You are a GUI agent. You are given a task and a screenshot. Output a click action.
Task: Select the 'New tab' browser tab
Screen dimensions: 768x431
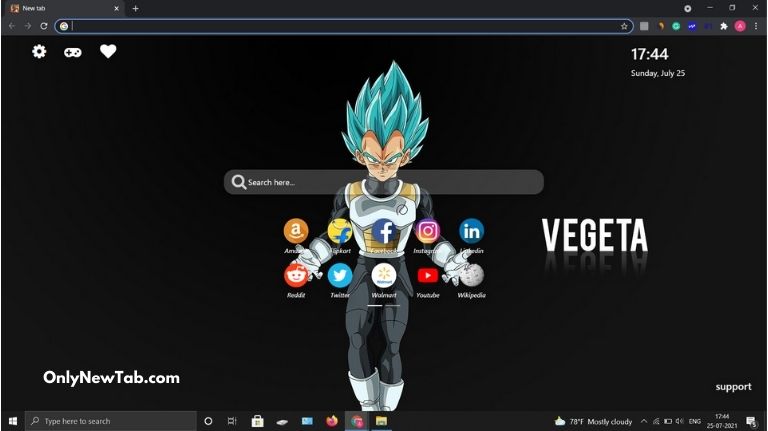point(64,8)
